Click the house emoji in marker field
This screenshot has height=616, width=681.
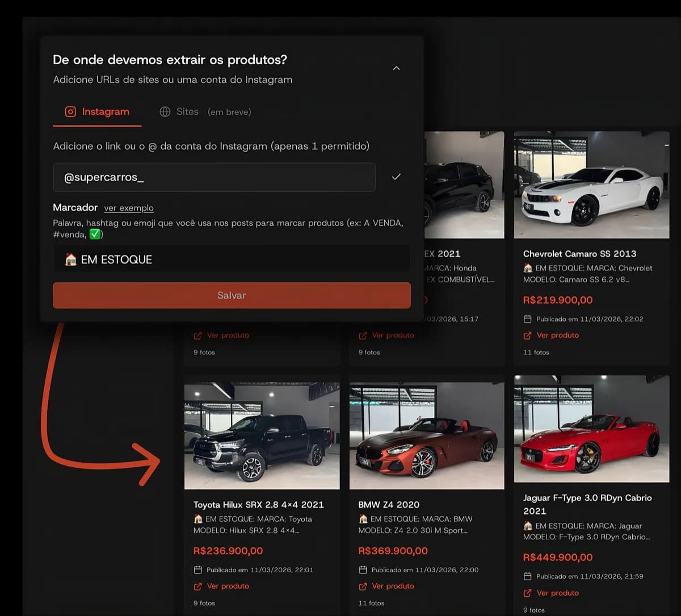point(70,259)
